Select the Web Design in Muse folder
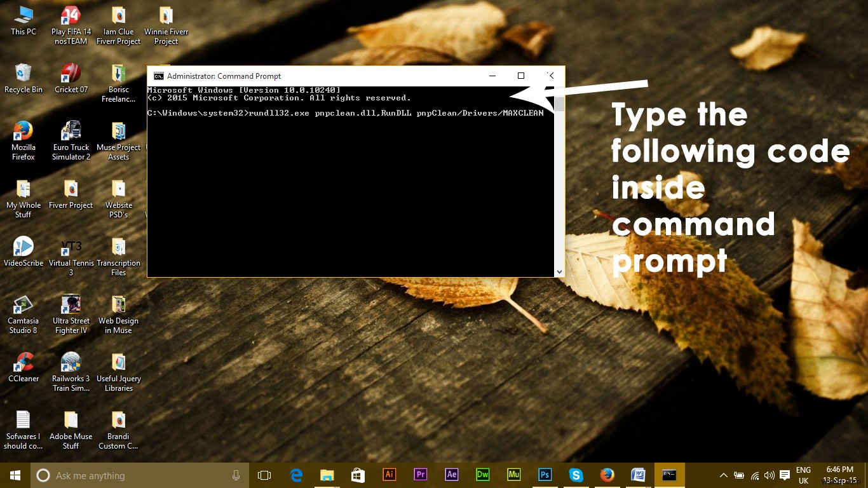The height and width of the screenshot is (488, 868). click(119, 315)
